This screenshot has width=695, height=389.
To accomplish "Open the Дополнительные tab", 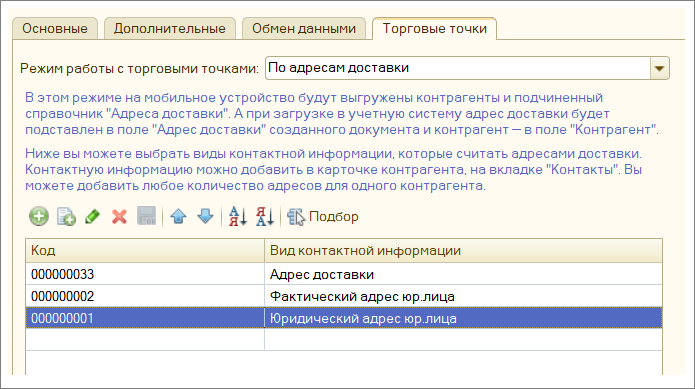I will coord(170,29).
